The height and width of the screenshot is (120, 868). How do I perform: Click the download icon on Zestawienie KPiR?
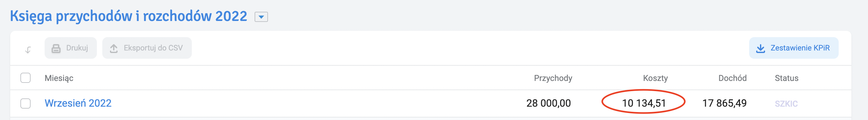click(x=761, y=48)
